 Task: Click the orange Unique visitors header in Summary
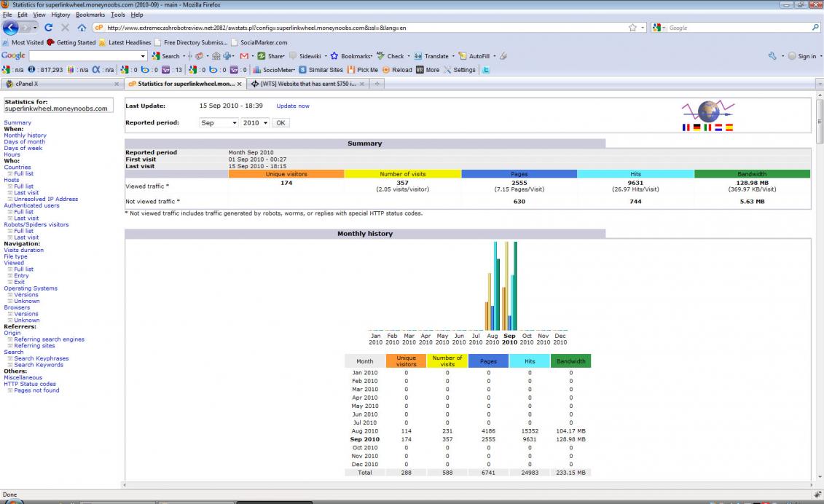click(286, 174)
